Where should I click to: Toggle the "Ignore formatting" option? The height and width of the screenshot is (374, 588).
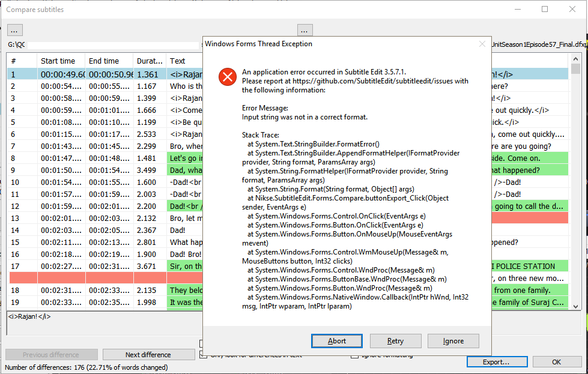[x=354, y=355]
